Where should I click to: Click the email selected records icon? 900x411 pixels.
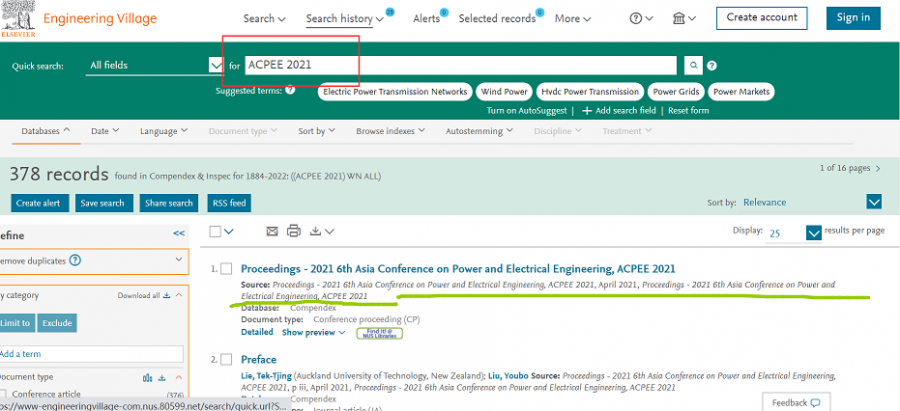click(272, 231)
